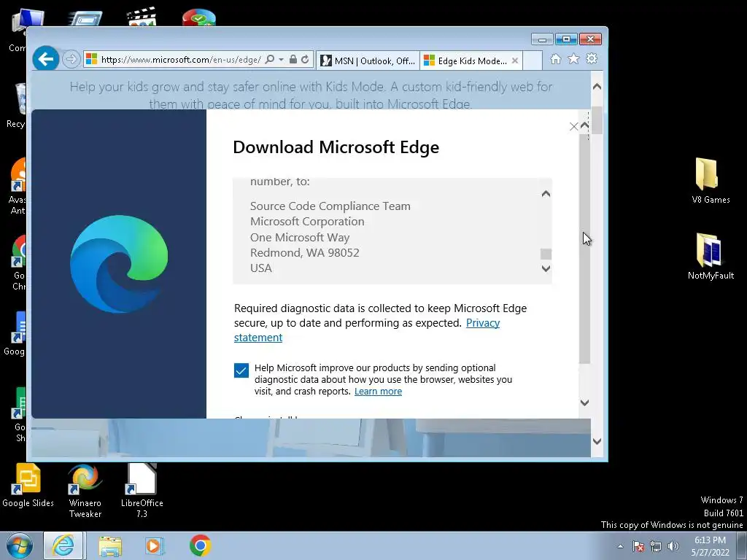
Task: Show hidden tray icons arrow
Action: [620, 546]
